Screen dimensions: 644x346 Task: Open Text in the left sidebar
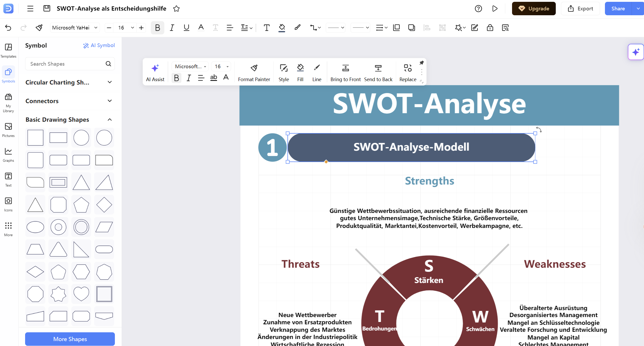pyautogui.click(x=8, y=180)
